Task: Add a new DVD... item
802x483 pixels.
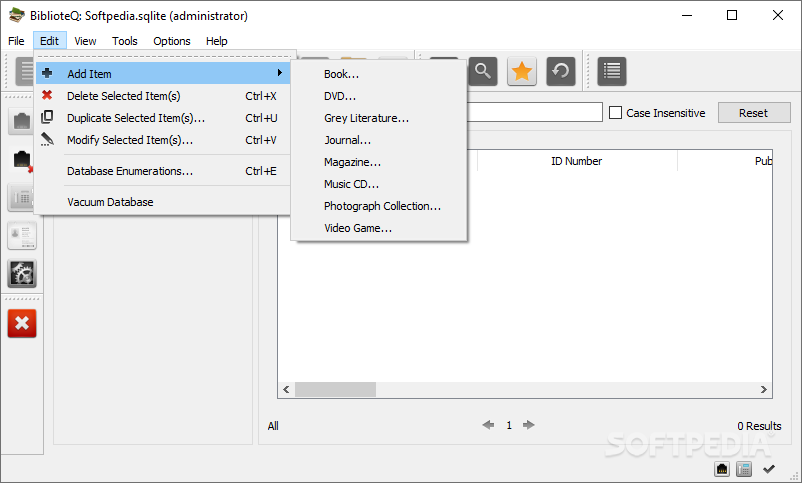Action: point(378,96)
